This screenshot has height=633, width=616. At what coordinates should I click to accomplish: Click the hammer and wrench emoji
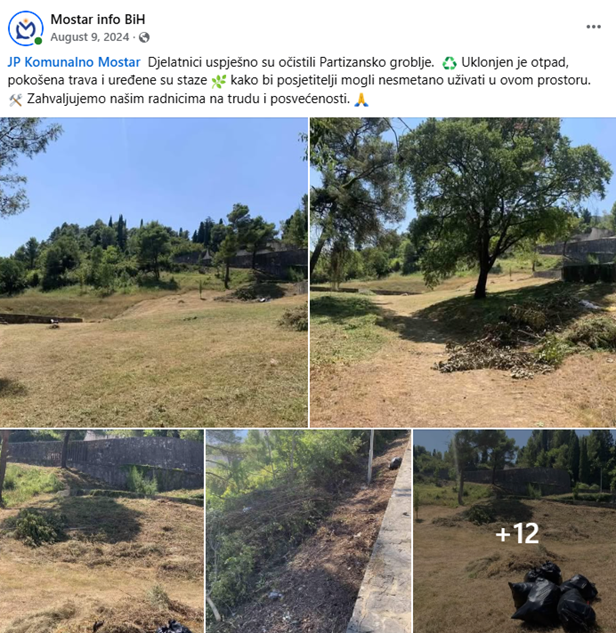[15, 100]
